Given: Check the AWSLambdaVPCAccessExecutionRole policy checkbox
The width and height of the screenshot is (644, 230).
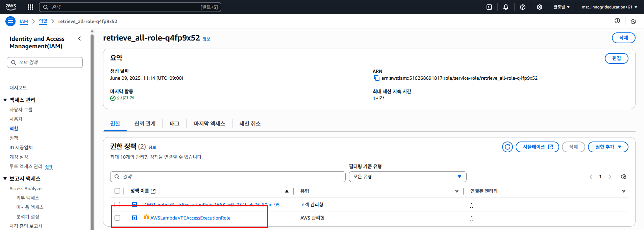Looking at the screenshot, I should (117, 218).
